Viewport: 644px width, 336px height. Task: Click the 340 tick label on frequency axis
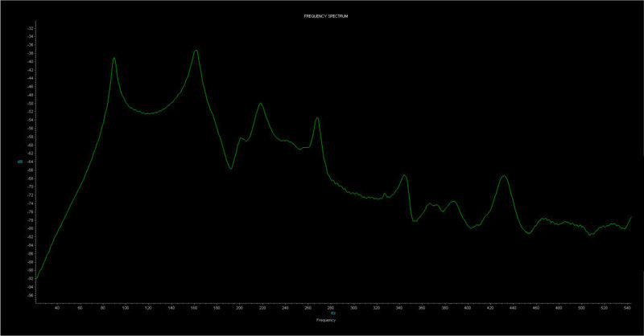pyautogui.click(x=399, y=308)
